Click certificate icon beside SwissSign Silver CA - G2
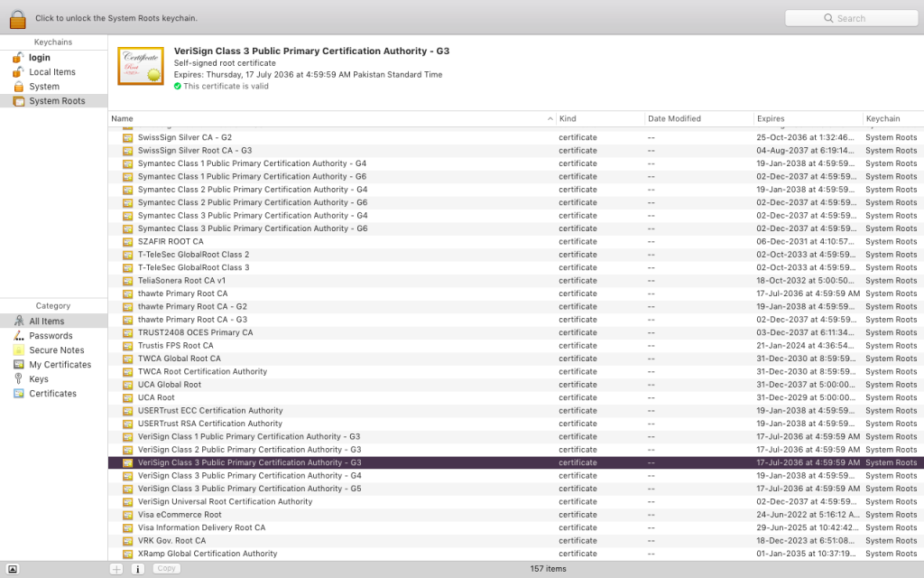 pos(127,137)
